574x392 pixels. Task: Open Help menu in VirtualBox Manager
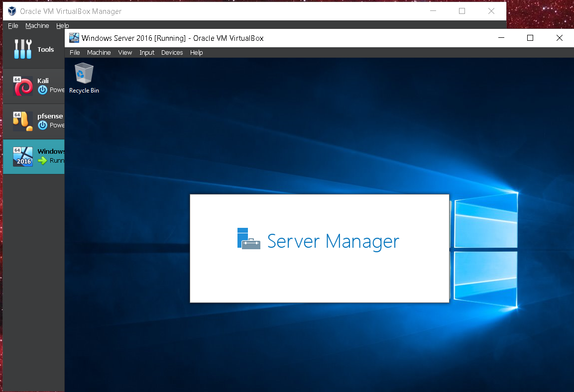click(63, 25)
